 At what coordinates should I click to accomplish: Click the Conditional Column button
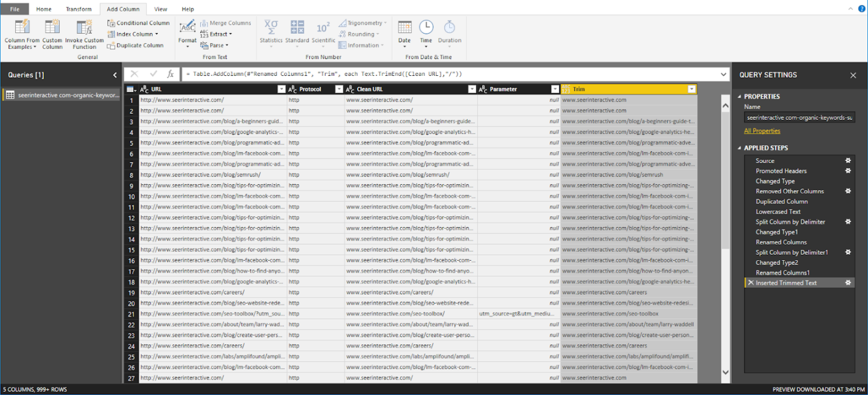coord(138,23)
